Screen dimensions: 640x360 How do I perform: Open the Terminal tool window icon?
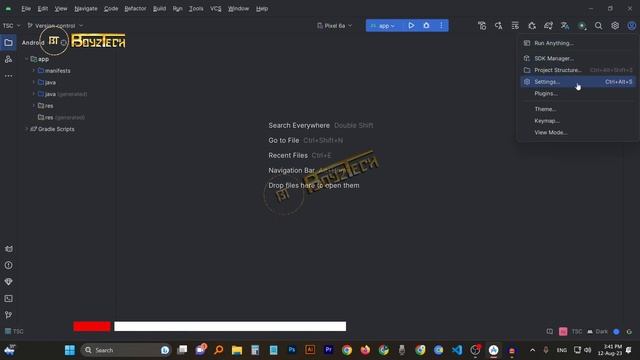pyautogui.click(x=8, y=299)
